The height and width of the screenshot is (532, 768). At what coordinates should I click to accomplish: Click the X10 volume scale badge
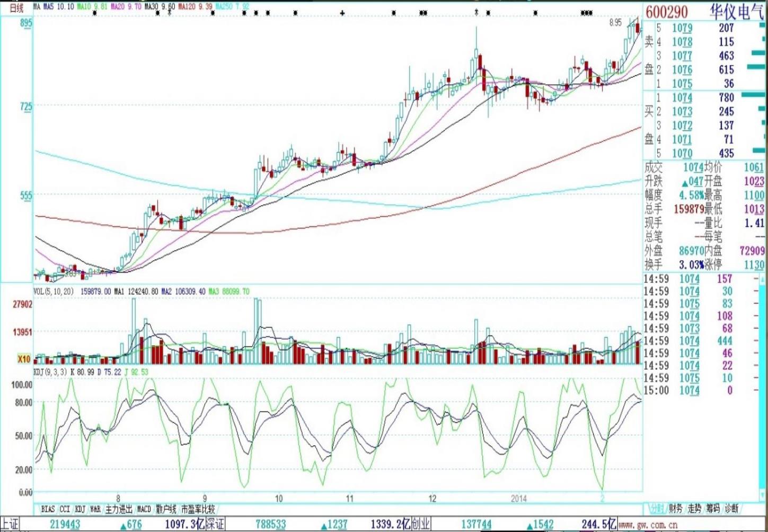tap(24, 359)
